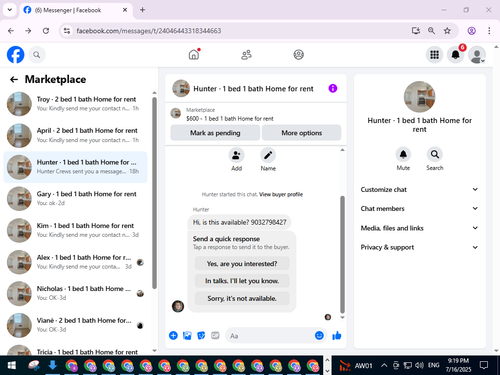
Task: Click More options button
Action: [x=301, y=133]
